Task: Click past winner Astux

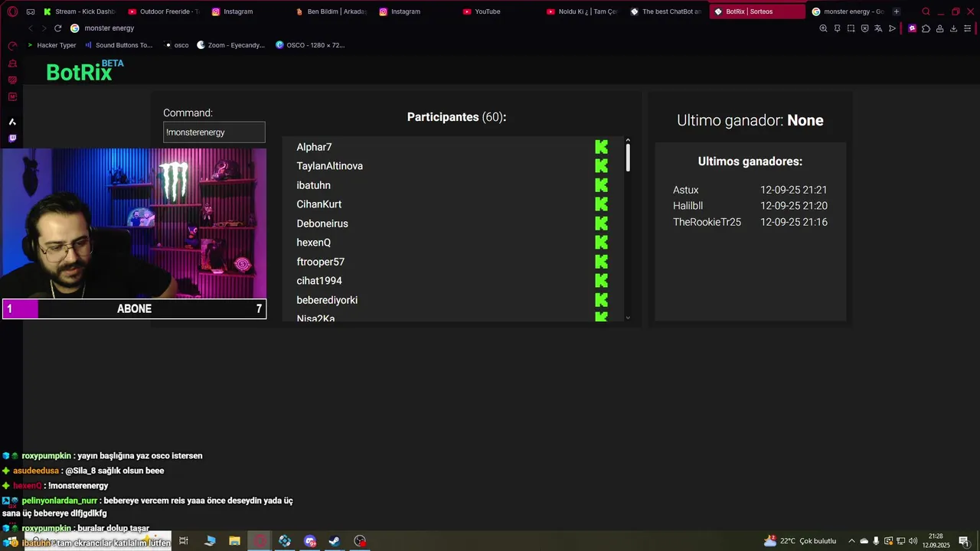Action: 686,190
